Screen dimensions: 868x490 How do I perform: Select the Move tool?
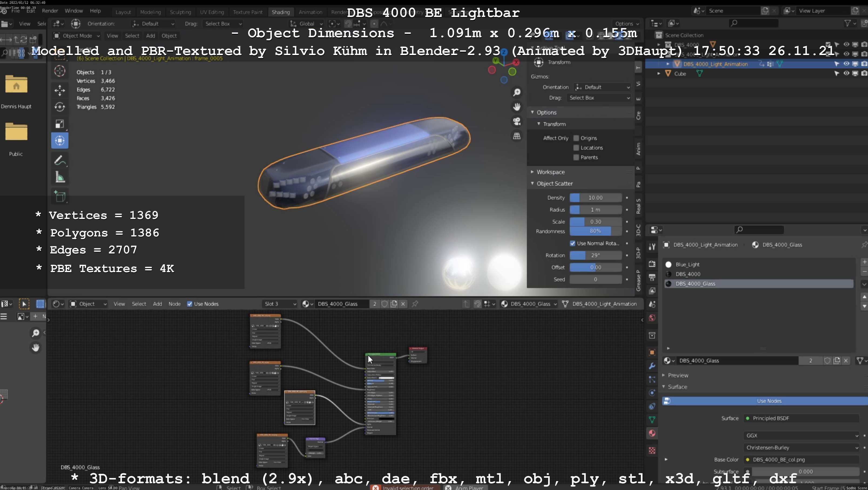click(x=60, y=90)
